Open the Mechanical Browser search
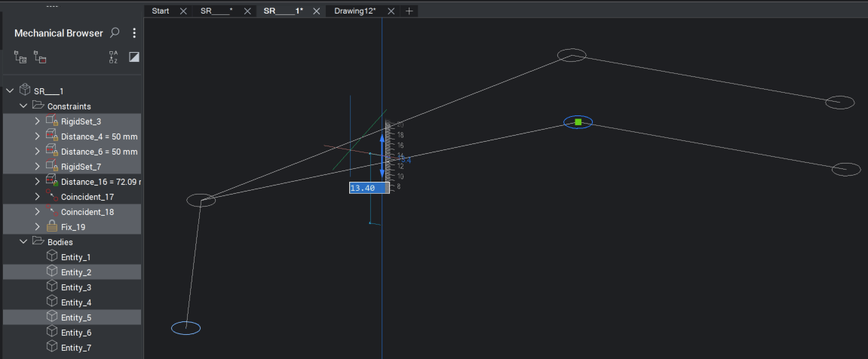Viewport: 868px width, 359px height. click(x=115, y=33)
